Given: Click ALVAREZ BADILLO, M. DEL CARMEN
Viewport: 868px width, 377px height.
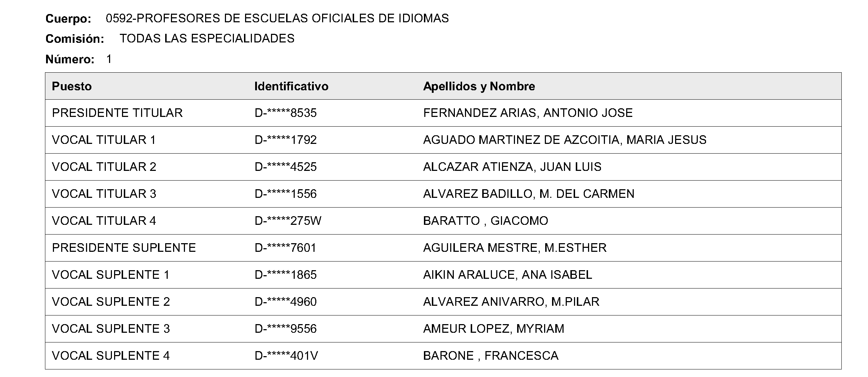Looking at the screenshot, I should (529, 194).
